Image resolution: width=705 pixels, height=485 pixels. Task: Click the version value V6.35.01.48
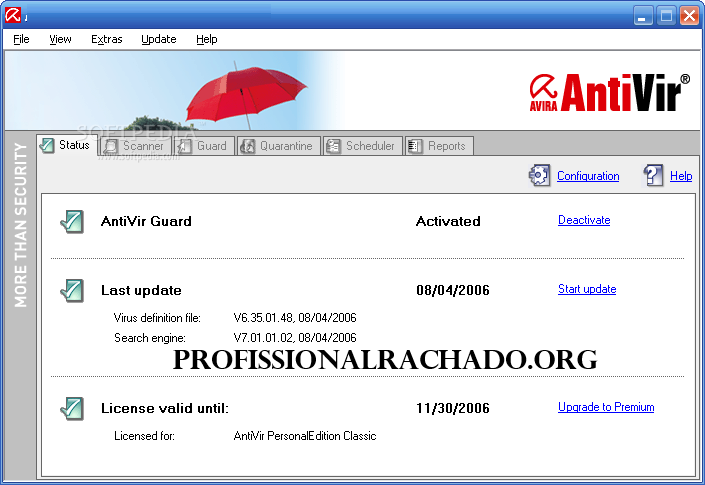point(263,318)
